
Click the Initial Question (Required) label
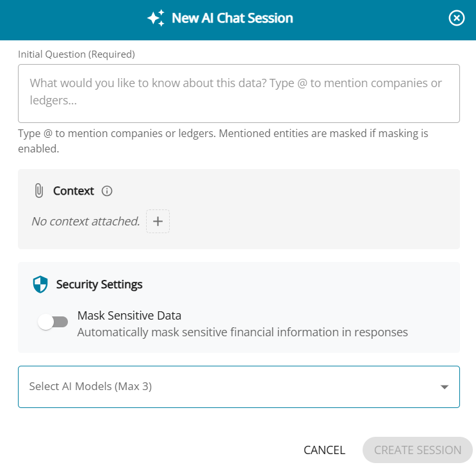coord(76,54)
